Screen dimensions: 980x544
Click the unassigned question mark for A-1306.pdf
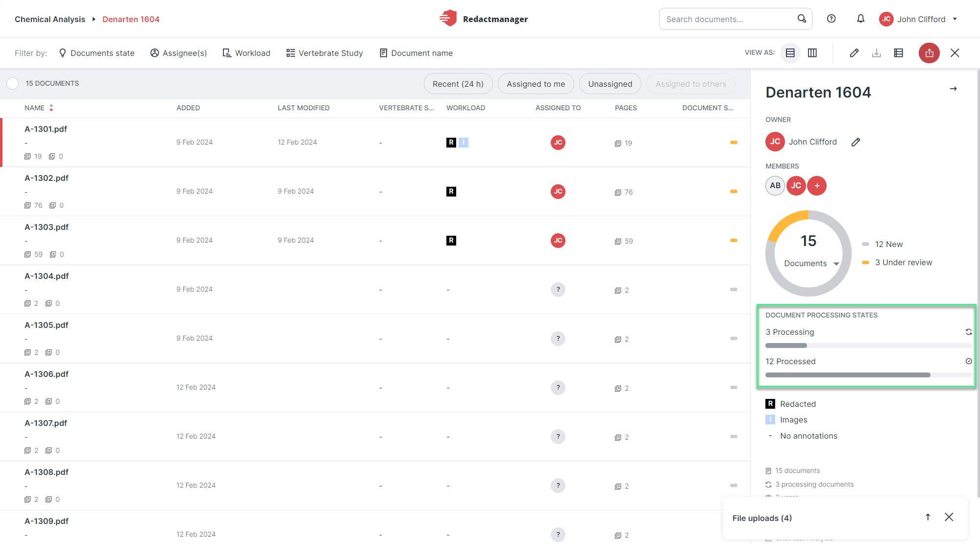[558, 388]
